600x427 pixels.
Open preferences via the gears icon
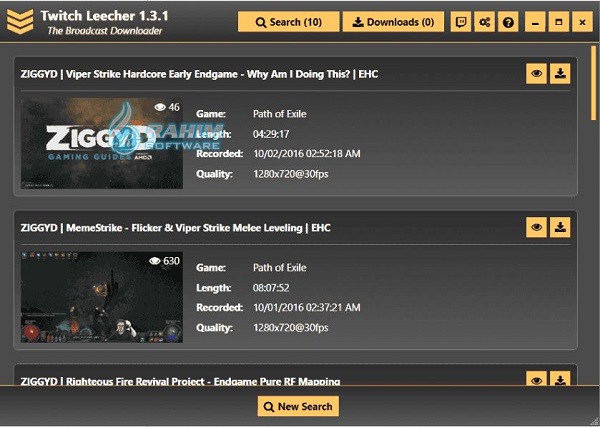pyautogui.click(x=484, y=22)
